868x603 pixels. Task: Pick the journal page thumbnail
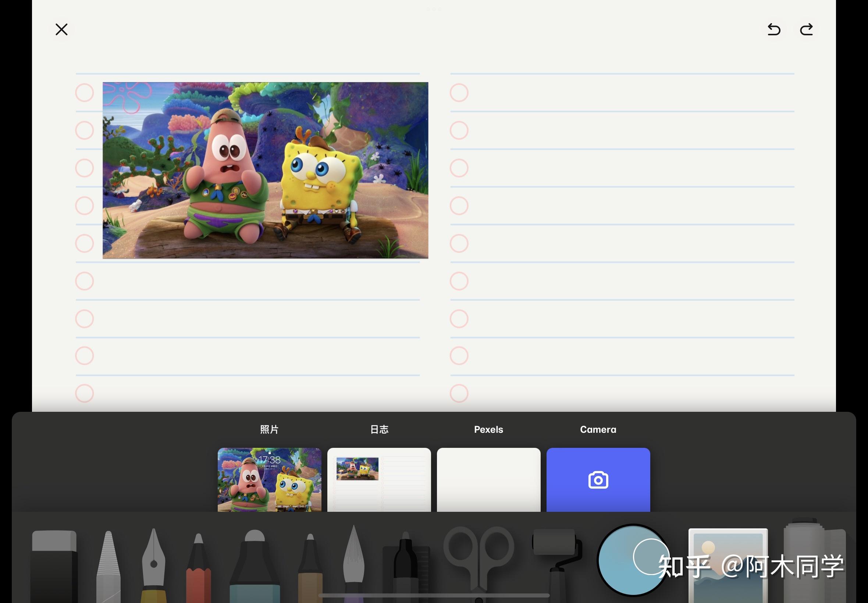click(379, 480)
